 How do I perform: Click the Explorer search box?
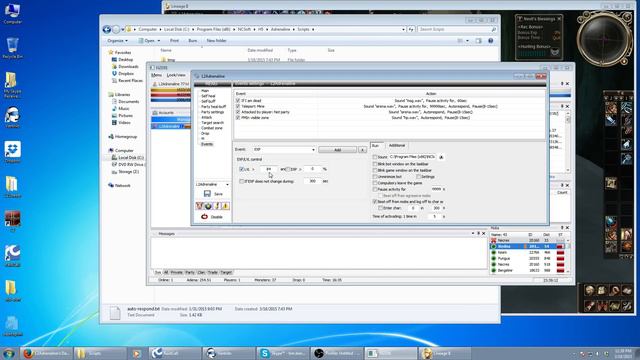pyautogui.click(x=457, y=29)
